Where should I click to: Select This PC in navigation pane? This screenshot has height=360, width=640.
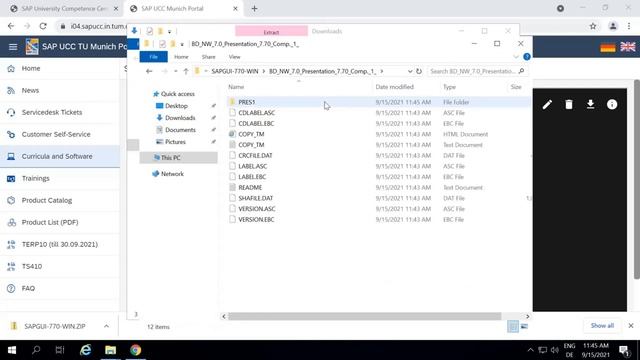(179, 158)
